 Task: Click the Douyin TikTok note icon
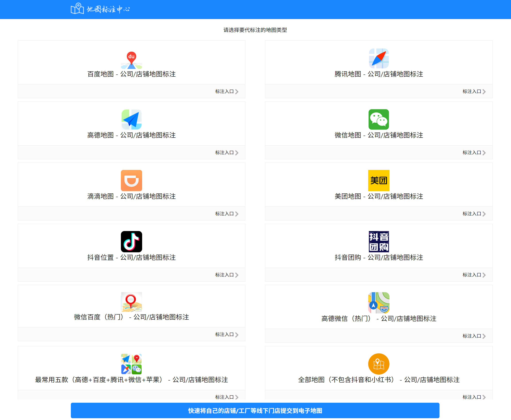point(131,242)
